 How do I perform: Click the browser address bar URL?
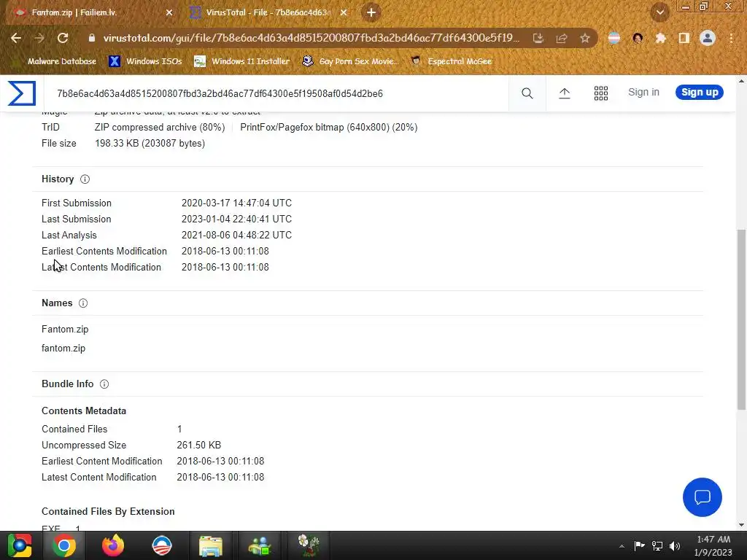tap(311, 38)
